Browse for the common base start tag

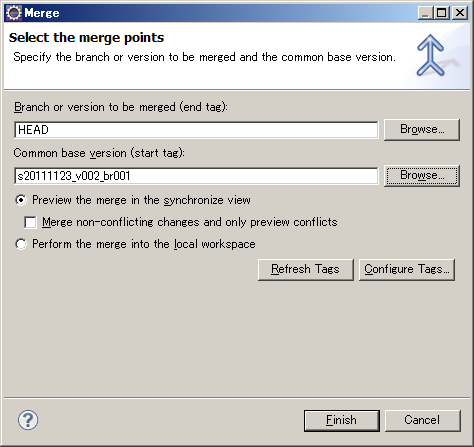(x=422, y=175)
